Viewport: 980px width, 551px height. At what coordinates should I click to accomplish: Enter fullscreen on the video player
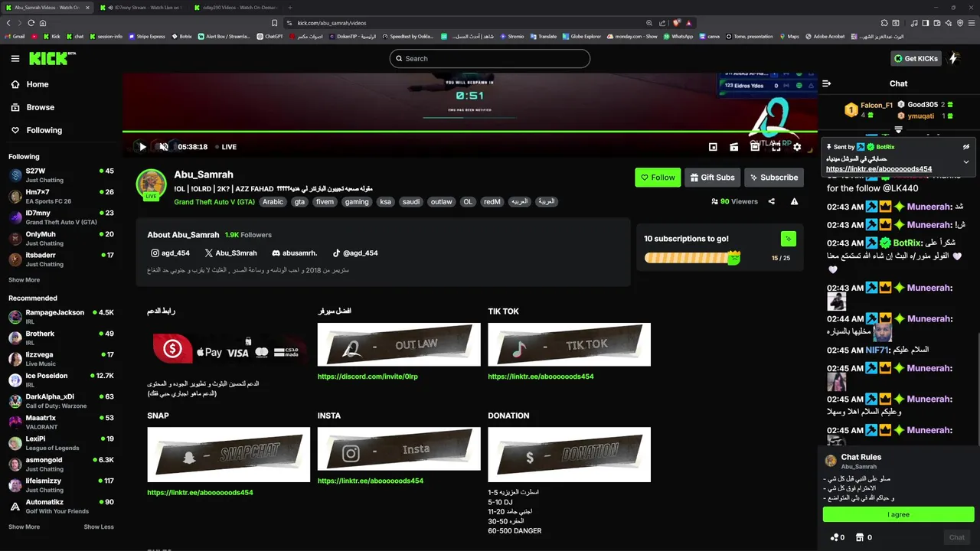pos(776,147)
